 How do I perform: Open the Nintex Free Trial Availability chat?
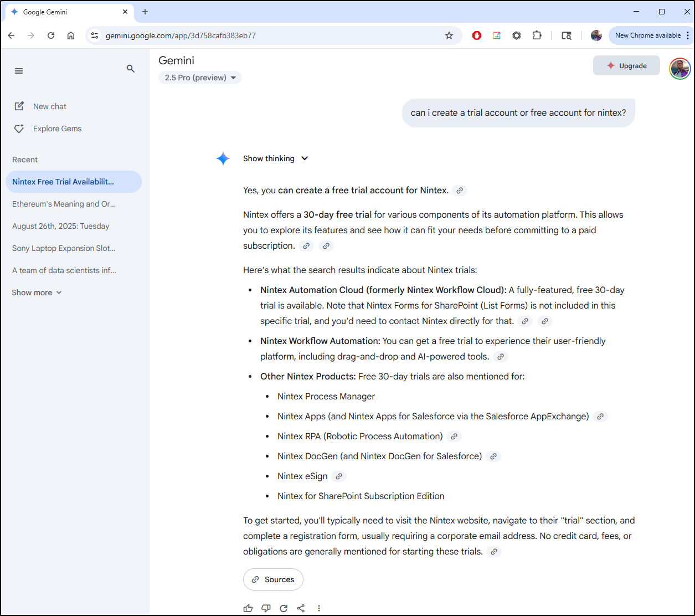pyautogui.click(x=74, y=182)
